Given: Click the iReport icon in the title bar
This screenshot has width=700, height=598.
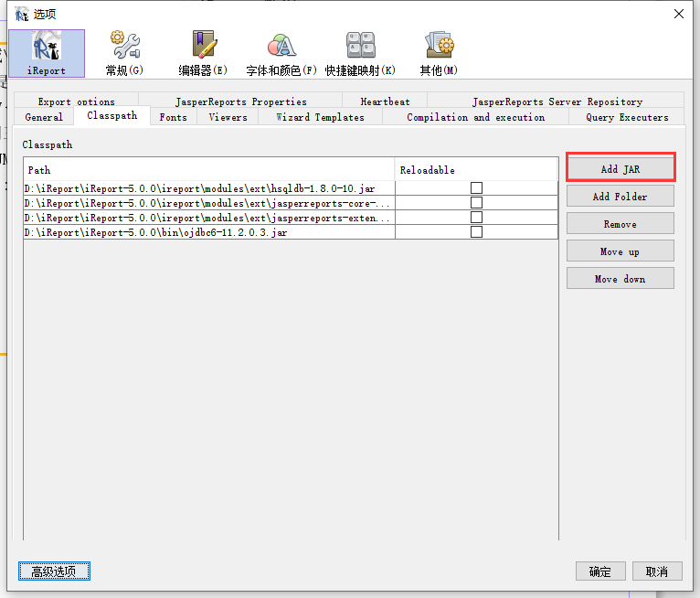Looking at the screenshot, I should 21,15.
